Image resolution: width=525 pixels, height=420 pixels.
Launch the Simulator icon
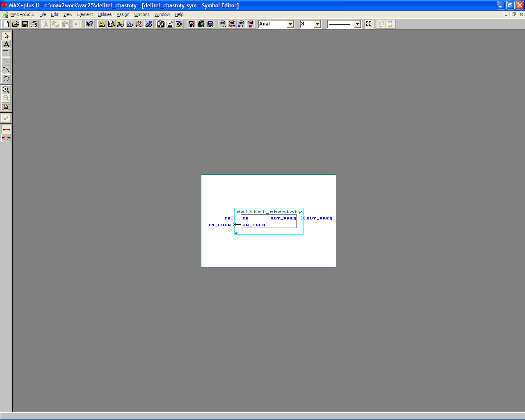click(x=130, y=24)
